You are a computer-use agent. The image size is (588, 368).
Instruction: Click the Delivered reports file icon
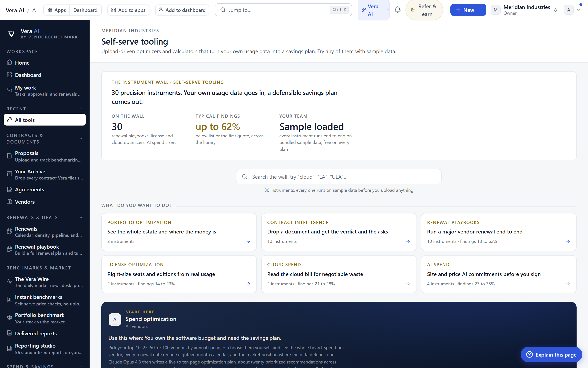click(9, 333)
